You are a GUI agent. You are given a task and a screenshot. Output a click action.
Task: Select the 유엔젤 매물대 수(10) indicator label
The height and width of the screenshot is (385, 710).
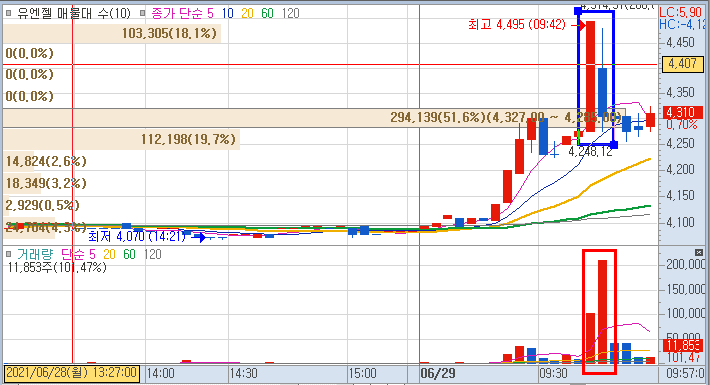coord(74,13)
